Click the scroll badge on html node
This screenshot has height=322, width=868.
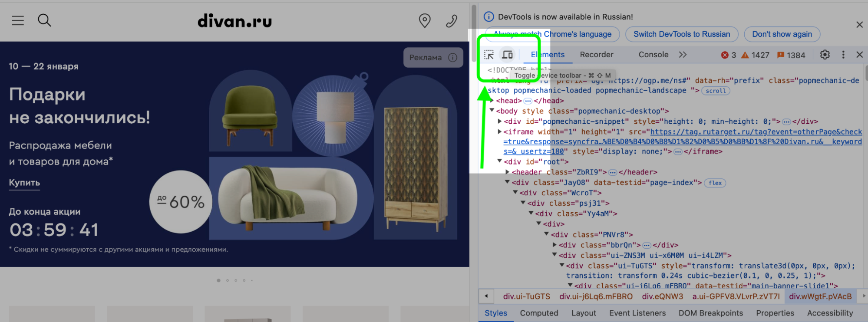point(716,91)
